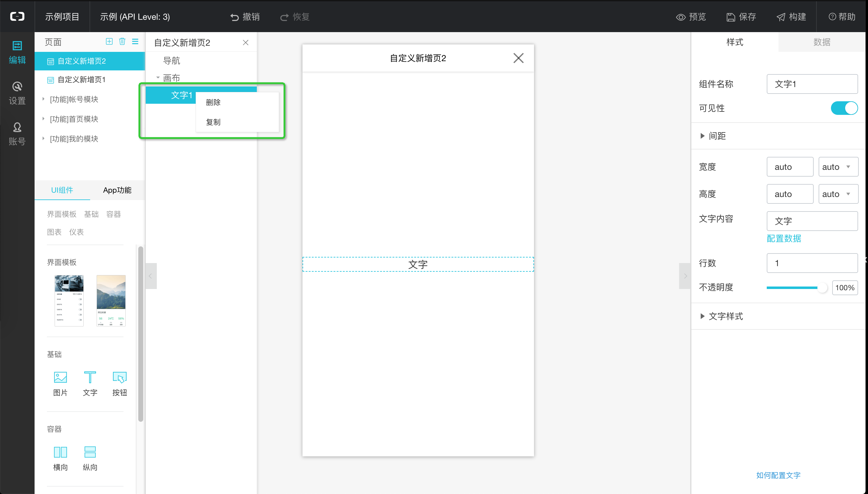Click 构建 to build the app
This screenshot has width=868, height=494.
click(x=791, y=17)
